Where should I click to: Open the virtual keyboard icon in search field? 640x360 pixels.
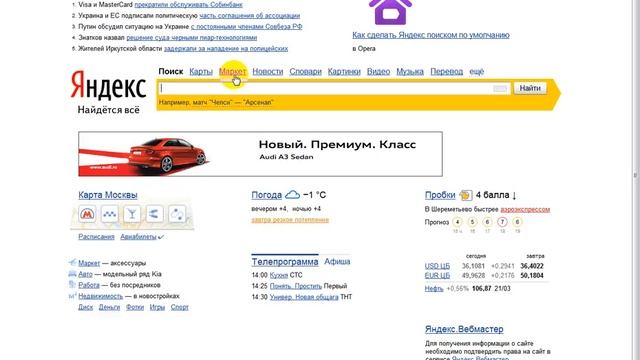coord(500,88)
